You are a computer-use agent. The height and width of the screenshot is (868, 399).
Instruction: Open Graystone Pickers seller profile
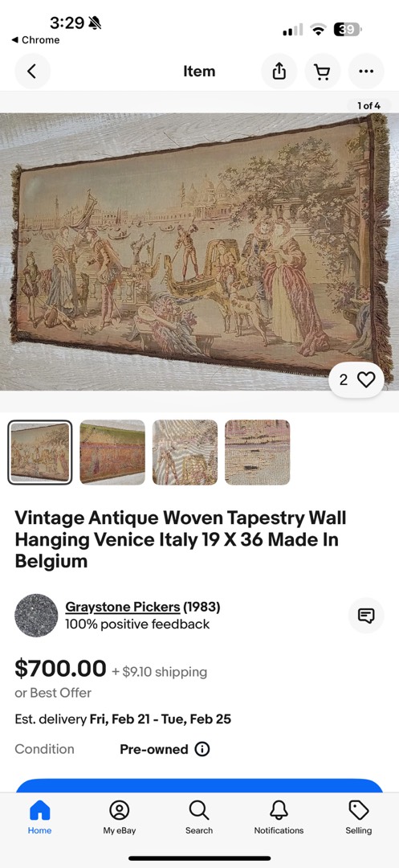[x=123, y=608]
